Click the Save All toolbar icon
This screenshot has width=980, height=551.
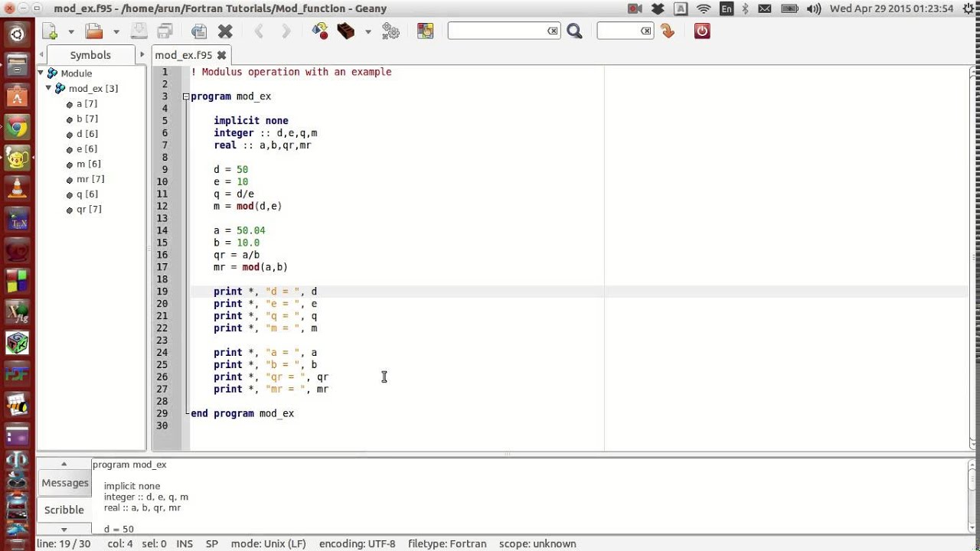point(165,31)
